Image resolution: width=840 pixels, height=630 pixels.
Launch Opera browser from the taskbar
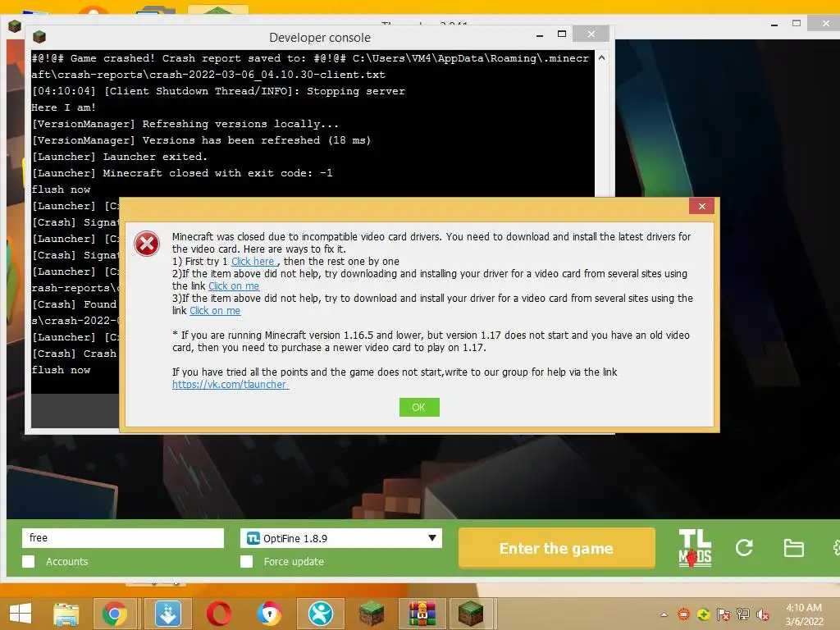(x=218, y=614)
